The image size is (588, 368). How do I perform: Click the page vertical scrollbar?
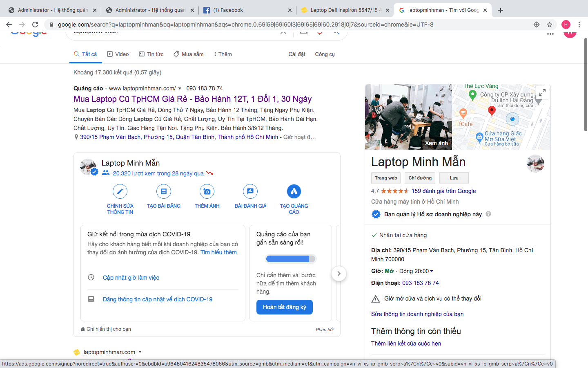point(586,85)
